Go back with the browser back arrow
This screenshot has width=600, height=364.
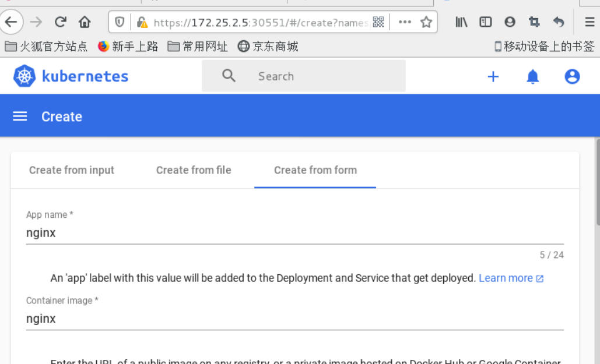point(10,22)
